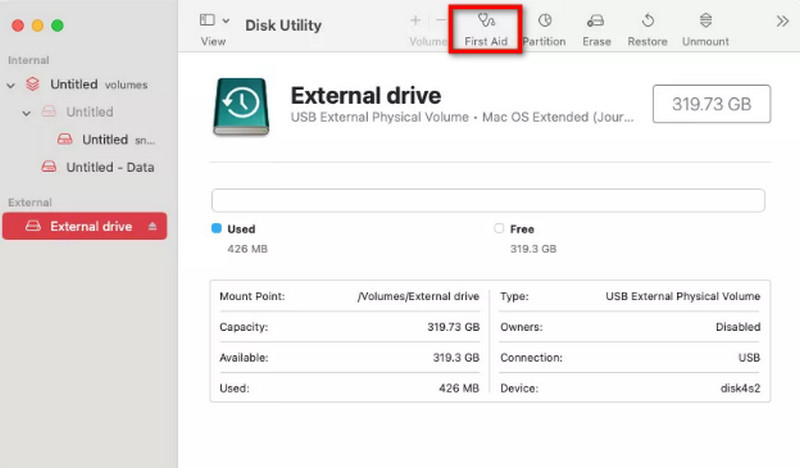Image resolution: width=800 pixels, height=468 pixels.
Task: Collapse the nested Untitled container
Action: (27, 113)
